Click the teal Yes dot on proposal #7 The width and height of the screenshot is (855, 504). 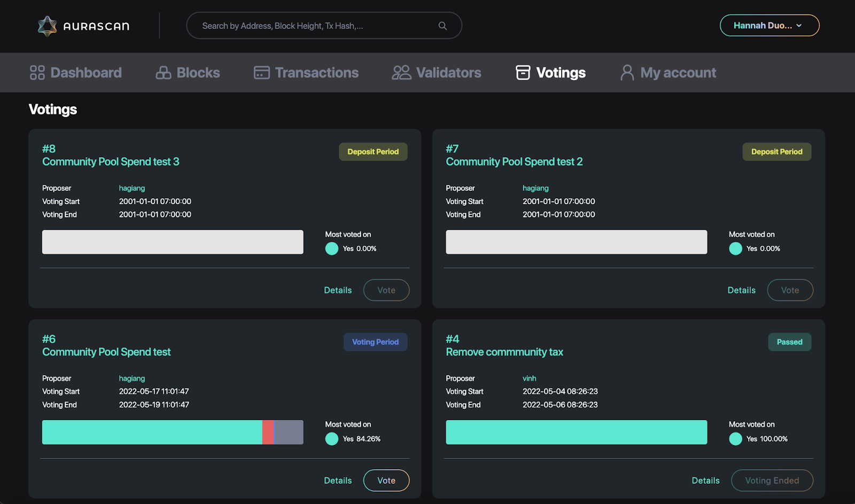coord(736,249)
